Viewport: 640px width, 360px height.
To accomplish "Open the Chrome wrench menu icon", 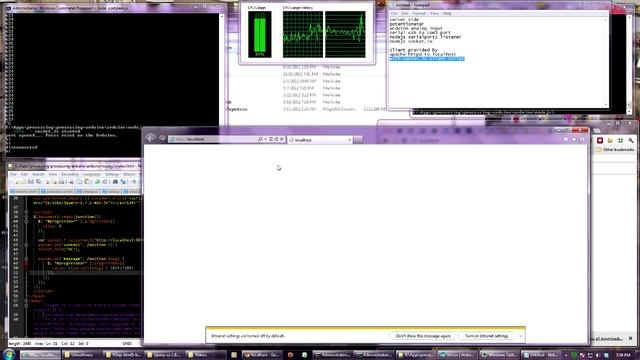I will pyautogui.click(x=631, y=140).
